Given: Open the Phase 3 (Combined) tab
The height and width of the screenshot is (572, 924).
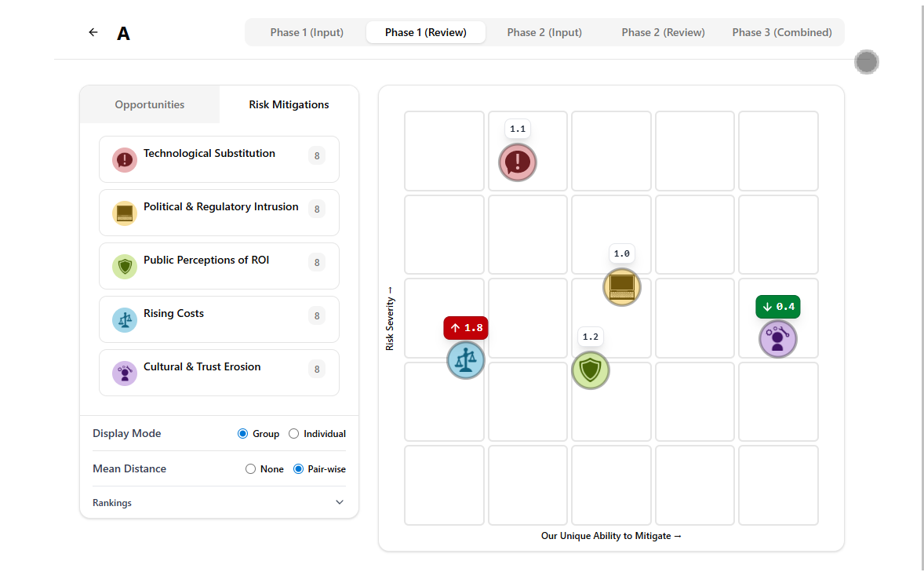Looking at the screenshot, I should (x=782, y=32).
